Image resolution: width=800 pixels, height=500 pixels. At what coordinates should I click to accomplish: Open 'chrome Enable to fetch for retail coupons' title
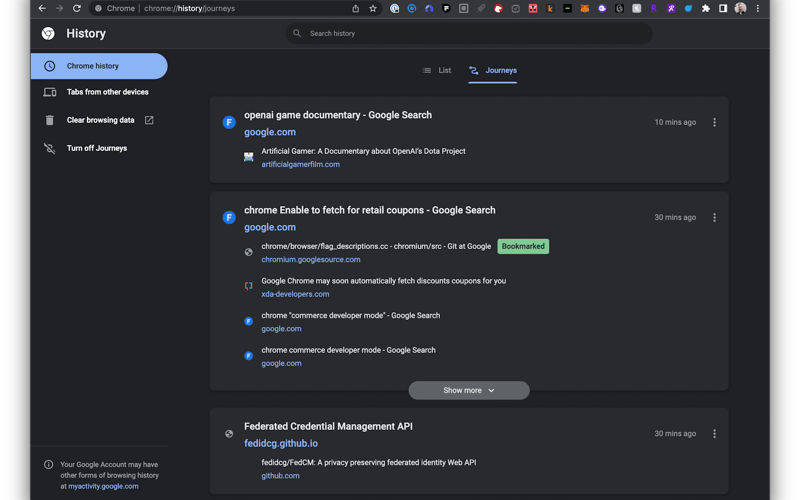(x=369, y=210)
